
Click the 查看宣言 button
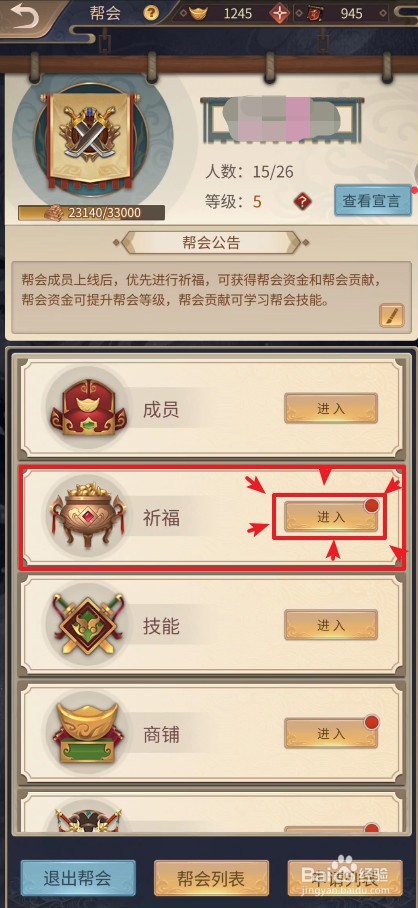pyautogui.click(x=373, y=201)
